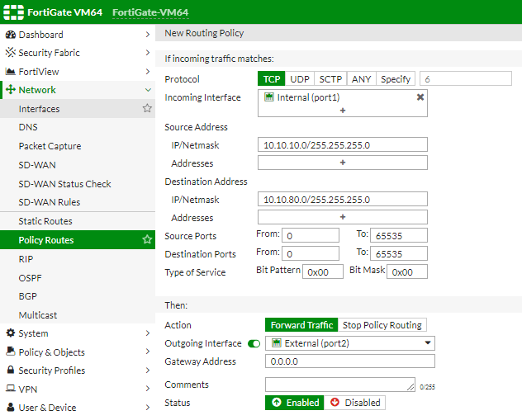Toggle favorite star beside Interfaces
522x420 pixels.
[x=147, y=108]
